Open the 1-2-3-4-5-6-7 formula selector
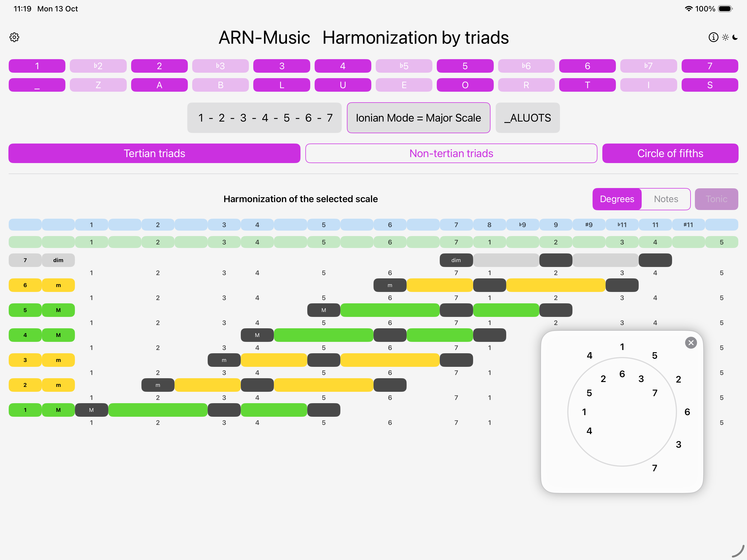This screenshot has width=747, height=560. click(264, 118)
